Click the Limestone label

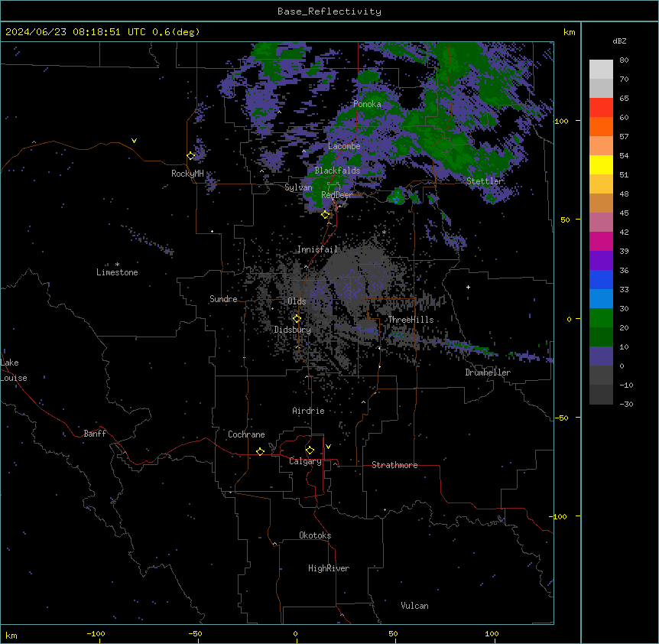point(117,272)
